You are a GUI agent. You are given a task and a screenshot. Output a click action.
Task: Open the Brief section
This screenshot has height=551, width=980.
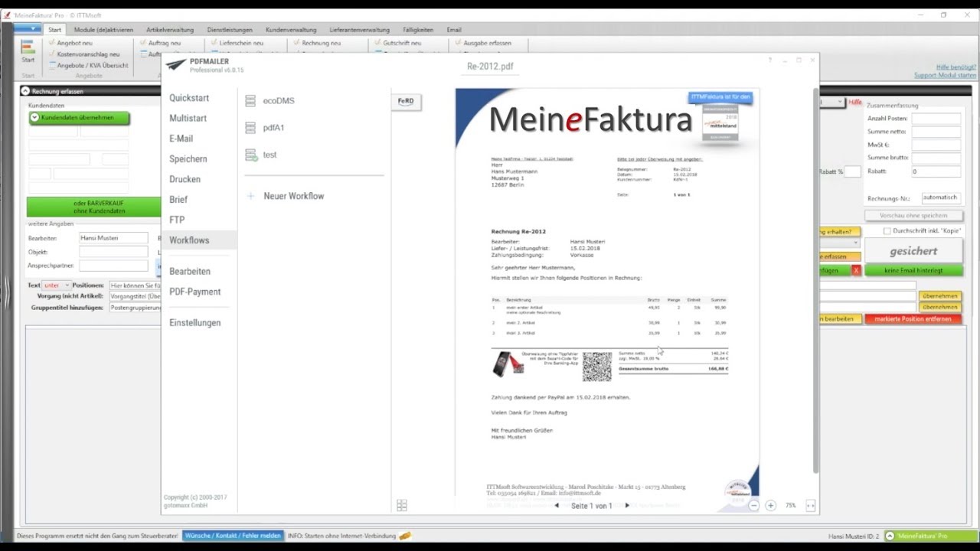(x=178, y=200)
